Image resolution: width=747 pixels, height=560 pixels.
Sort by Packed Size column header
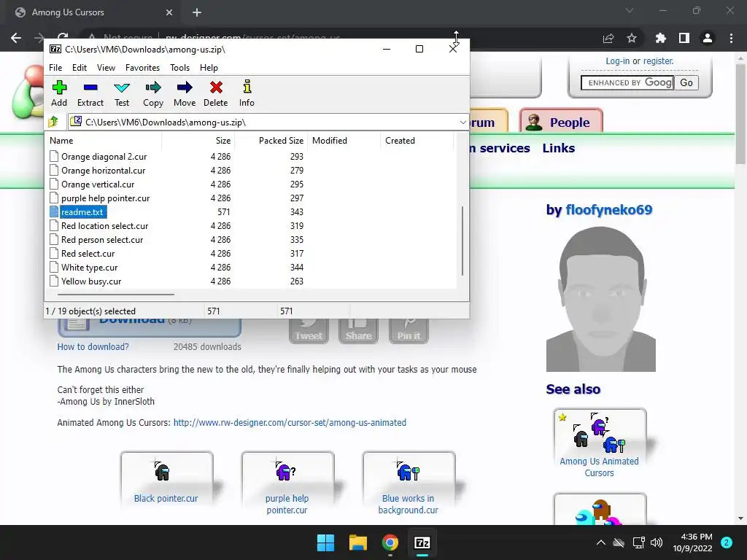tap(271, 141)
